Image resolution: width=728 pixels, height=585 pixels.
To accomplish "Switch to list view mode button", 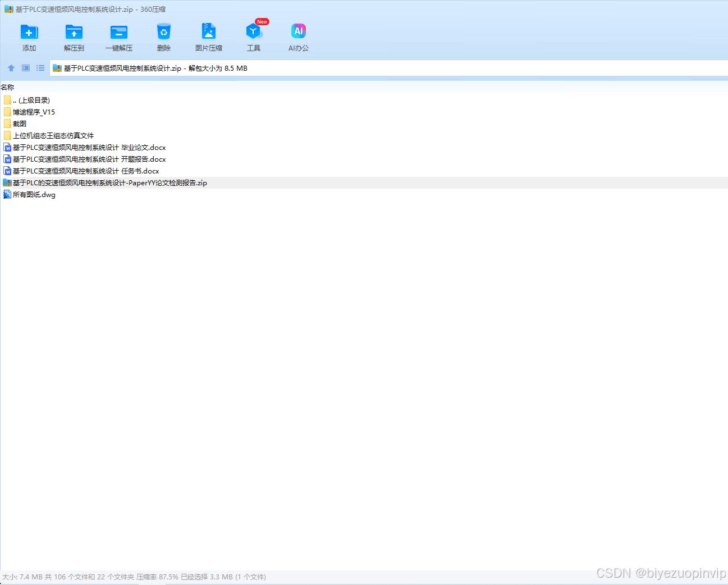I will click(x=40, y=68).
